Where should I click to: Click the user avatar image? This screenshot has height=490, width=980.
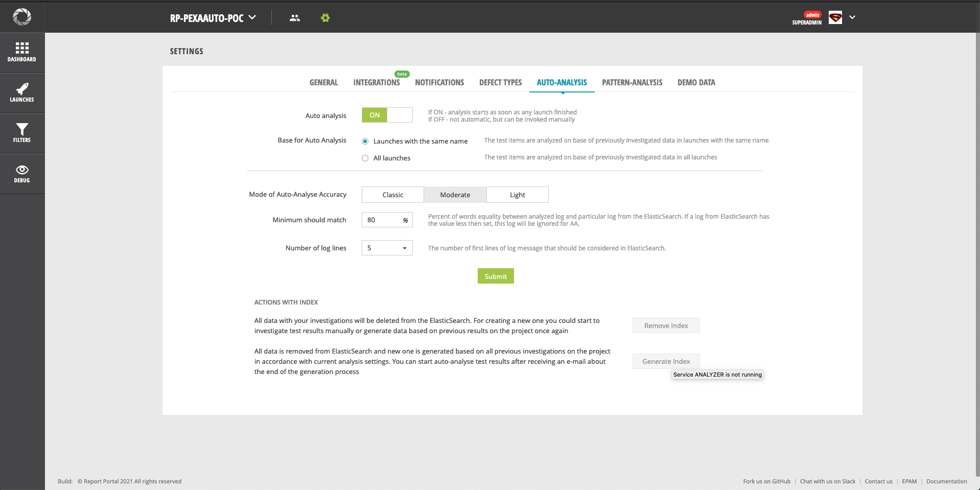835,17
